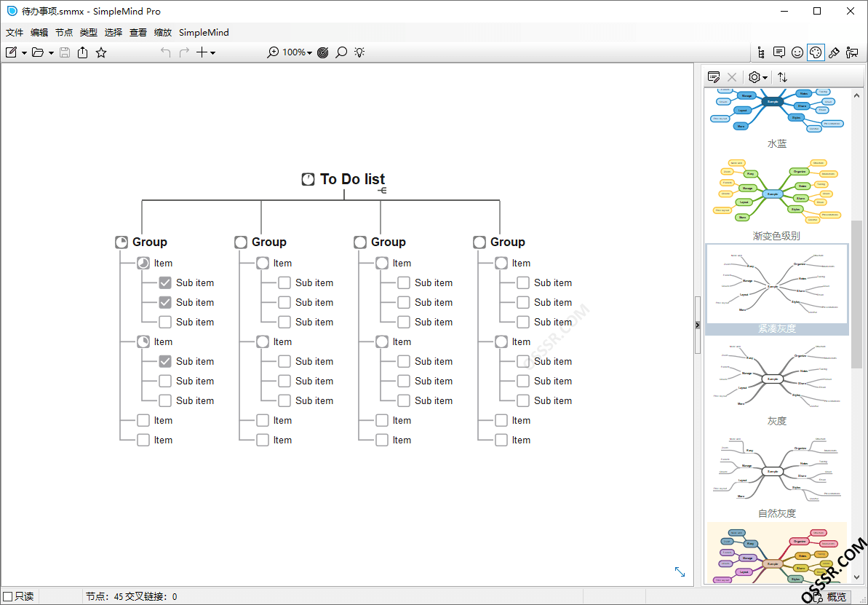The height and width of the screenshot is (605, 868).
Task: Click the style panel vertical scrollbar thumb
Action: tap(856, 294)
